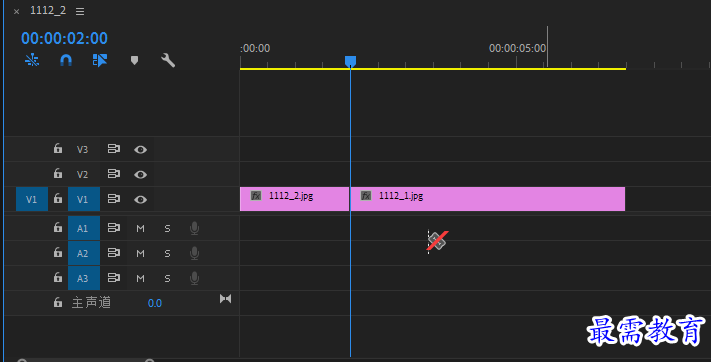Solo the A3 audio track
Screen dimensions: 711x362
[x=167, y=279]
